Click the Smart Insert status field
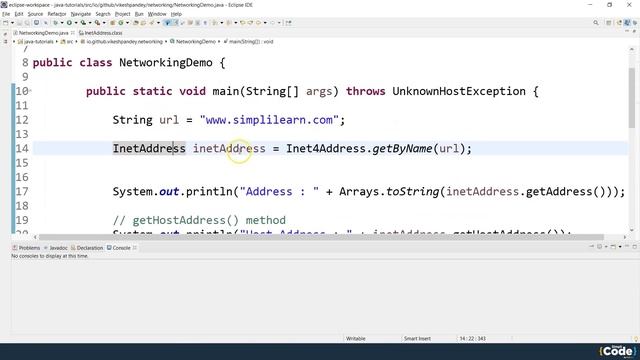This screenshot has height=360, width=640. pos(417,338)
